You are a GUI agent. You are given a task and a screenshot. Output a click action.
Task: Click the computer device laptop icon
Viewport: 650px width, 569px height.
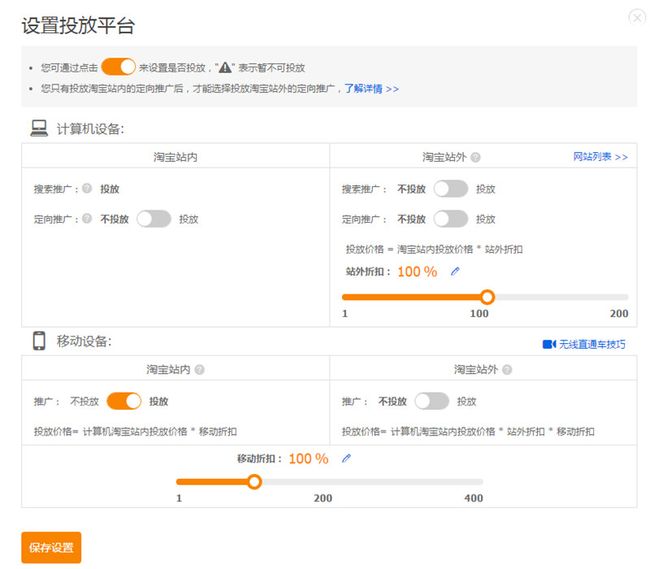coord(39,128)
